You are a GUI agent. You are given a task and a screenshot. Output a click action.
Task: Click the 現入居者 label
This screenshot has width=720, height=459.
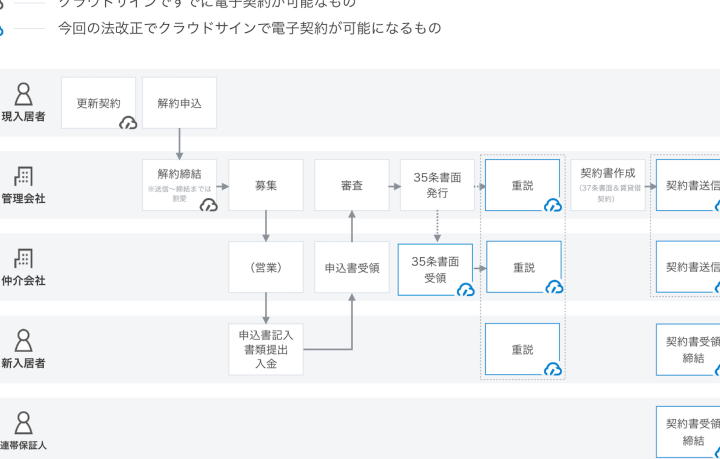click(23, 117)
